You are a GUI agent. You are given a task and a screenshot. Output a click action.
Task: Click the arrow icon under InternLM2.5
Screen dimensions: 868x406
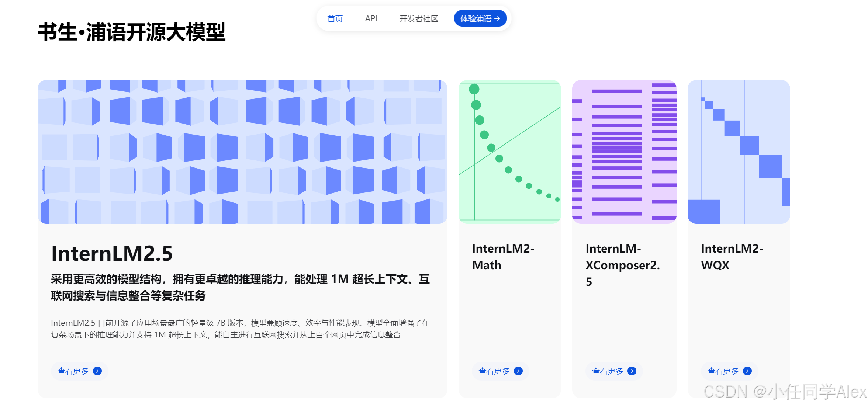point(97,371)
